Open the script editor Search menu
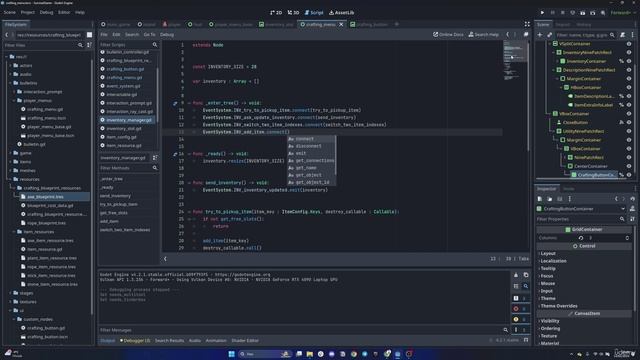 tap(132, 35)
